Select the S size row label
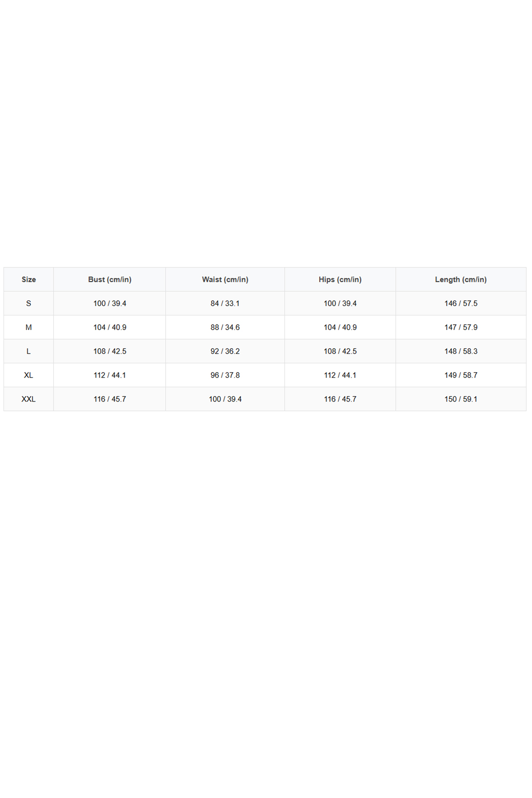The image size is (532, 798). tap(28, 304)
